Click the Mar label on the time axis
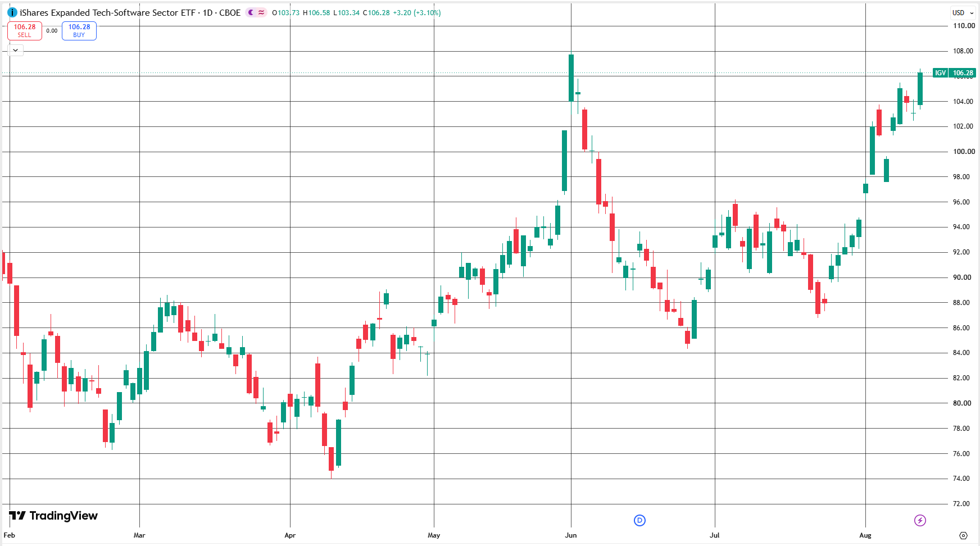 pyautogui.click(x=139, y=535)
